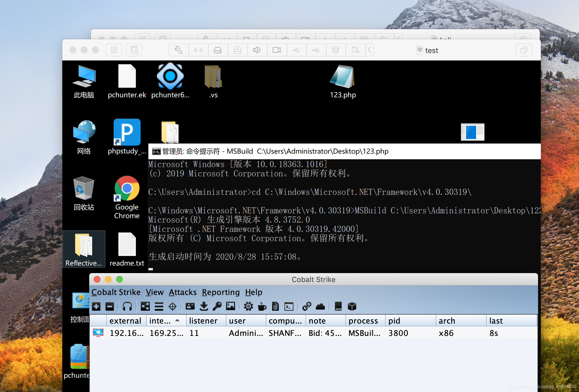This screenshot has height=392, width=579.
Task: Expand the session entry for 192.16... host
Action: (98, 333)
